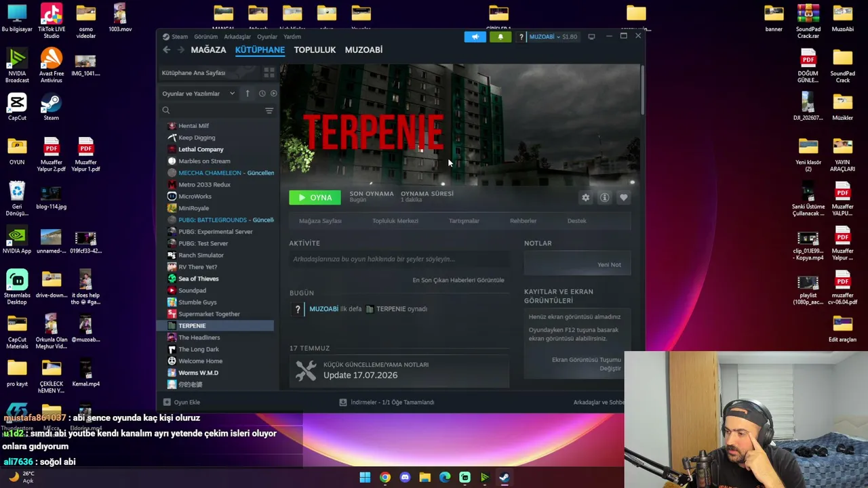Click Oyun Ekle add game button
868x488 pixels.
pos(182,403)
